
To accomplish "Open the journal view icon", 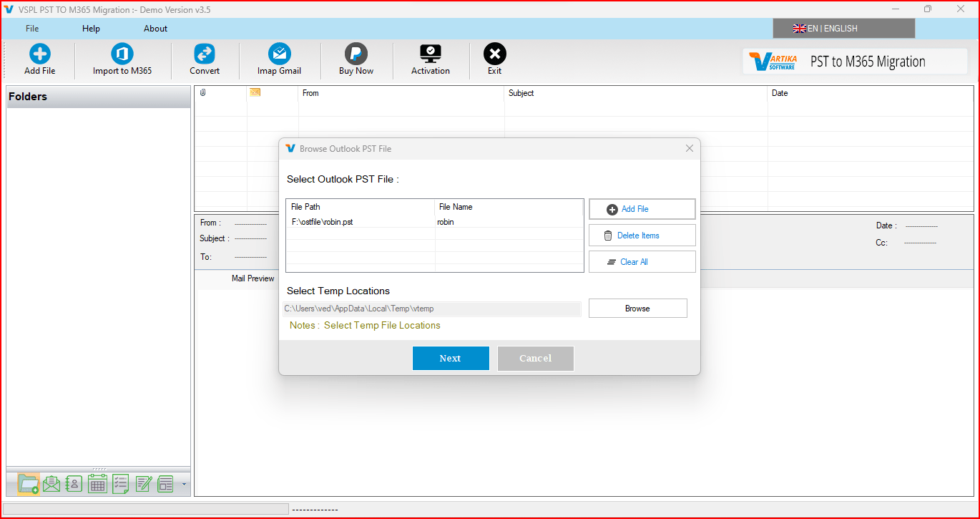I will tap(166, 484).
